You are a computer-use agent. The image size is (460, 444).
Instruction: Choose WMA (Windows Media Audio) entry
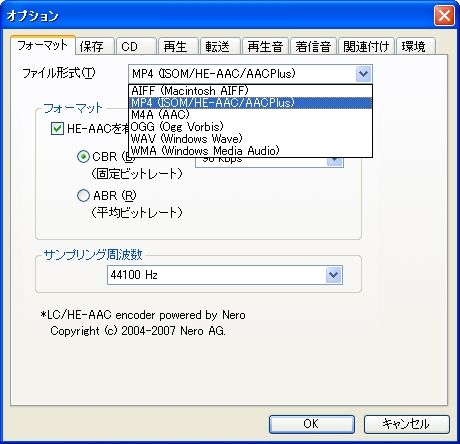click(250, 151)
